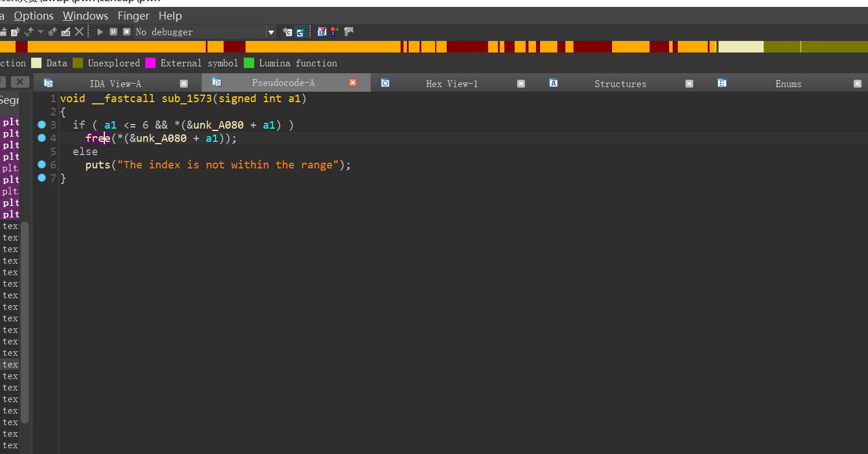The height and width of the screenshot is (454, 868).
Task: Click the Hex View-1 tab icon
Action: coord(385,83)
